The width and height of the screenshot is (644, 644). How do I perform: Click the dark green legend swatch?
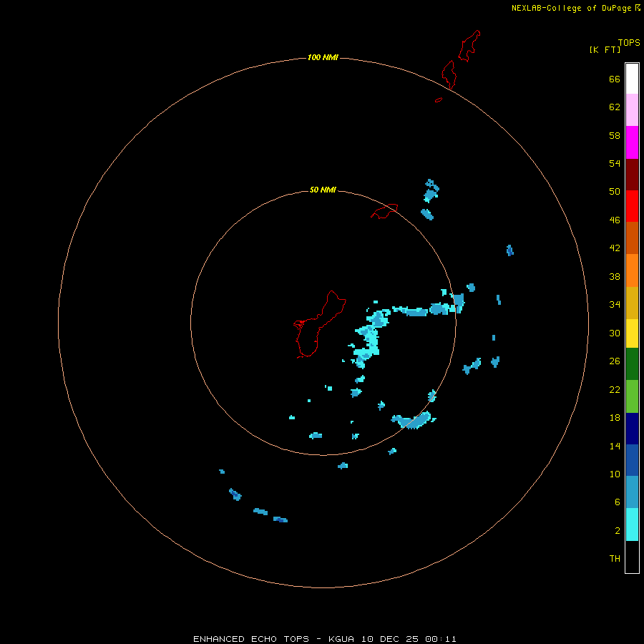pyautogui.click(x=632, y=364)
